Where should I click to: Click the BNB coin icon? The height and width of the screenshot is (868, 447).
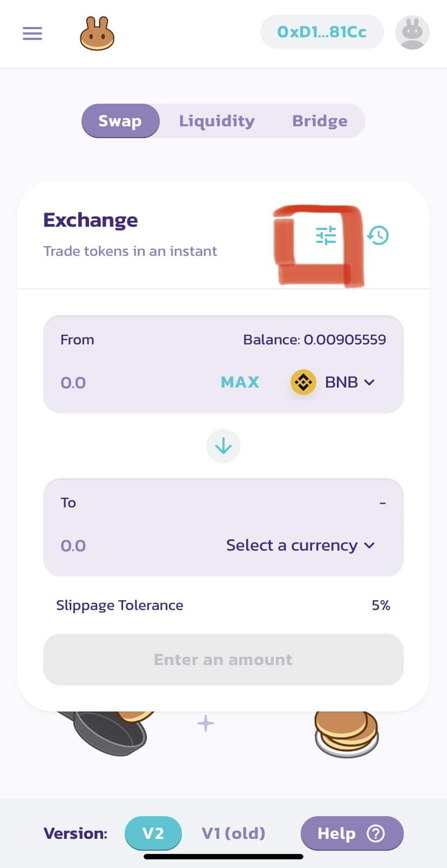303,382
